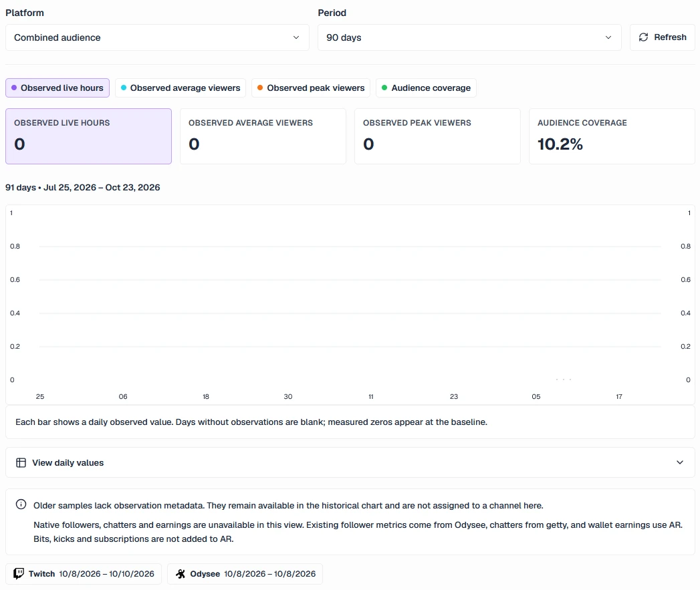Open the Period dropdown showing 90 days
Image resolution: width=700 pixels, height=590 pixels.
(x=469, y=37)
